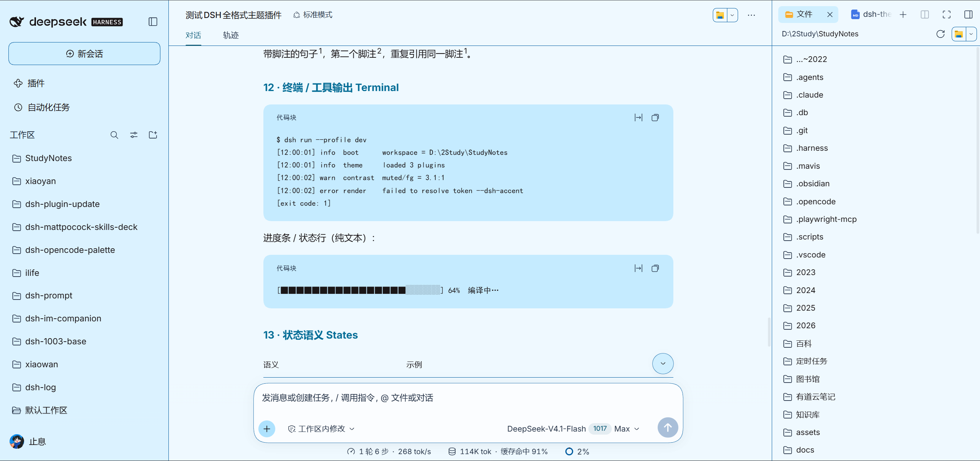Open folder in explorer button in header

[720, 15]
